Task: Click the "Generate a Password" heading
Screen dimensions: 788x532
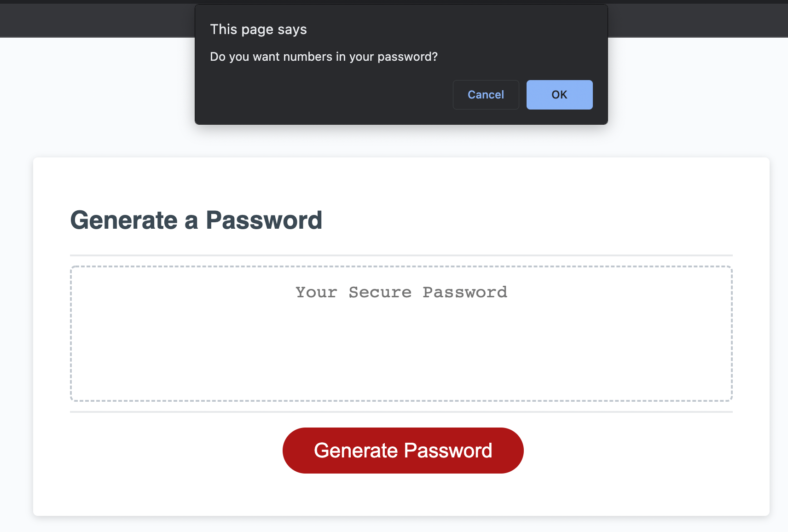Action: pyautogui.click(x=196, y=220)
